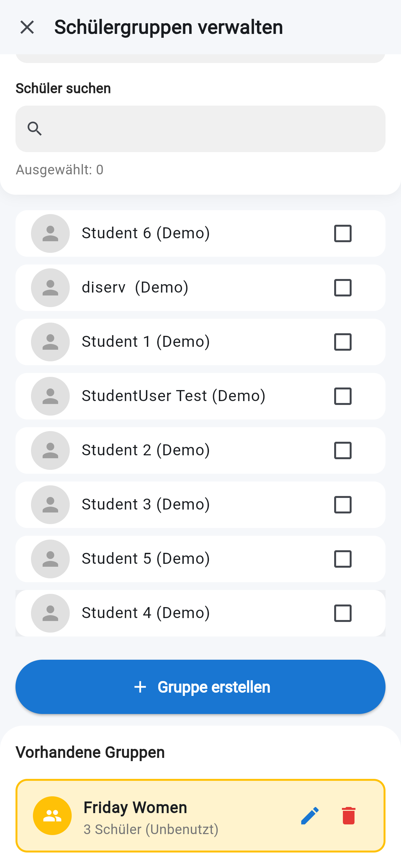
Task: Tap Student 6 (Demo) avatar icon
Action: pos(50,233)
